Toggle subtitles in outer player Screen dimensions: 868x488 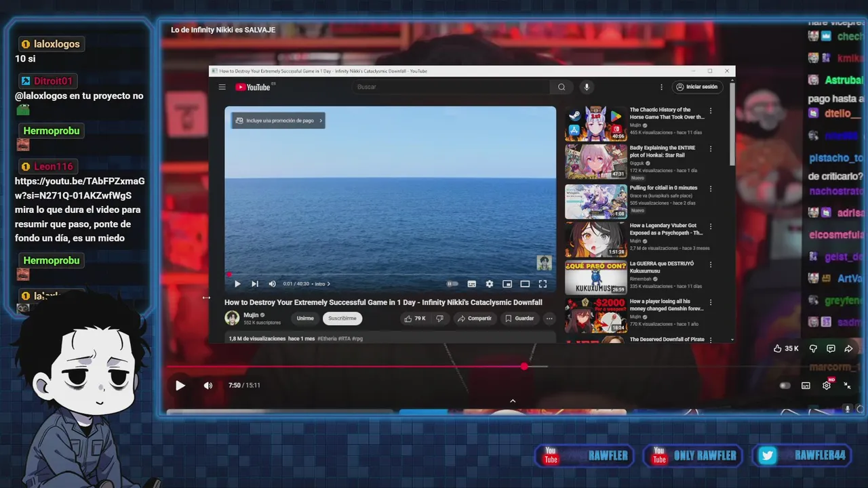[806, 386]
